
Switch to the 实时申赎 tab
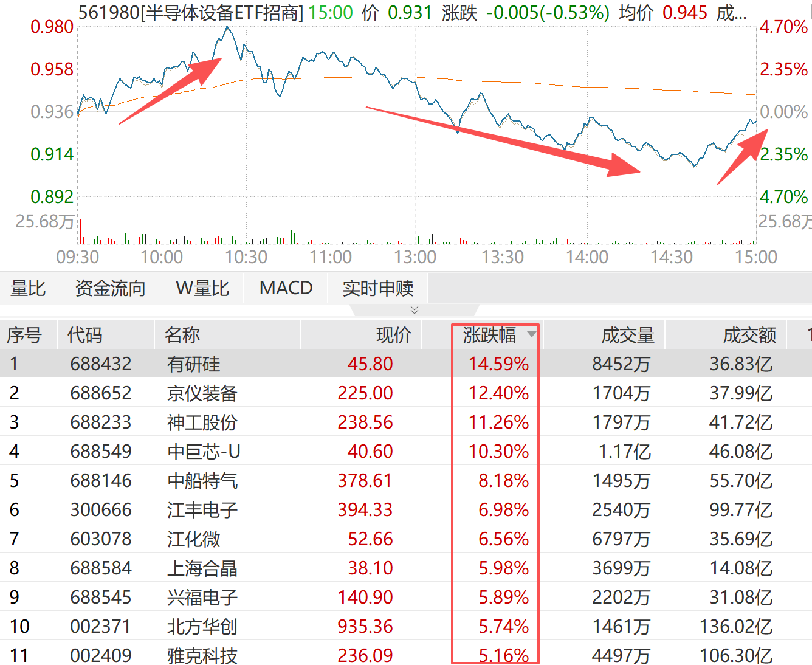click(x=377, y=288)
